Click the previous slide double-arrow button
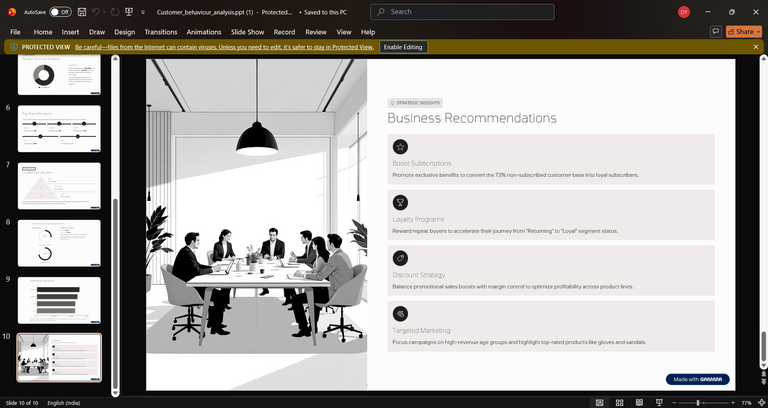 [764, 374]
